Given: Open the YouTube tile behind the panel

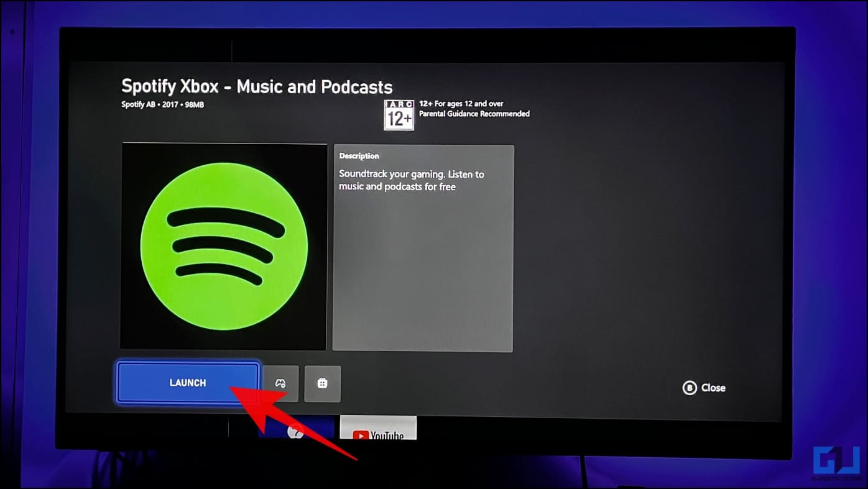Looking at the screenshot, I should 378,429.
